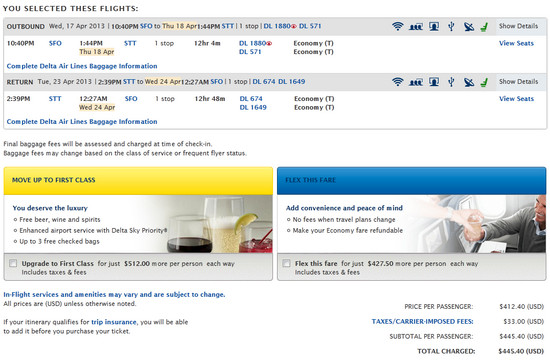This screenshot has width=550, height=360.
Task: Click the $445.40 TOTAL CHARGED amount
Action: coord(521,351)
